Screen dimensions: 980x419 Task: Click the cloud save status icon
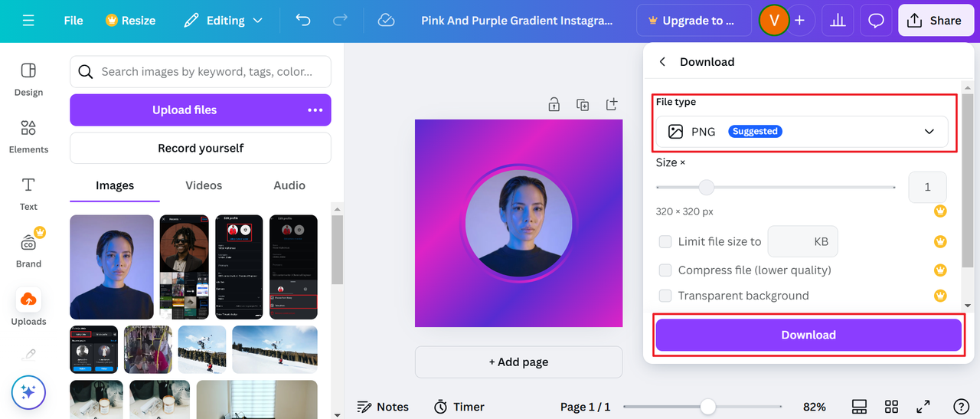(387, 21)
